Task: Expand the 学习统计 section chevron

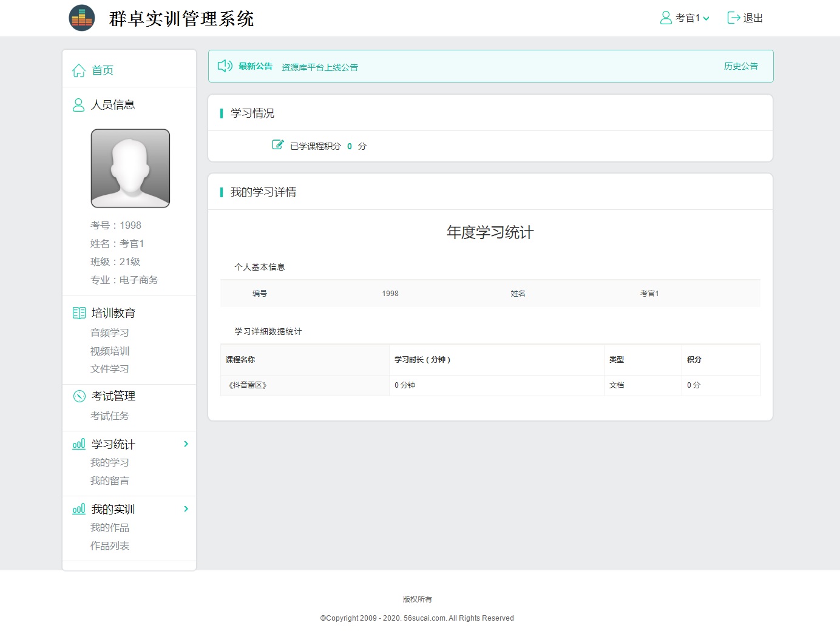Action: pos(186,444)
